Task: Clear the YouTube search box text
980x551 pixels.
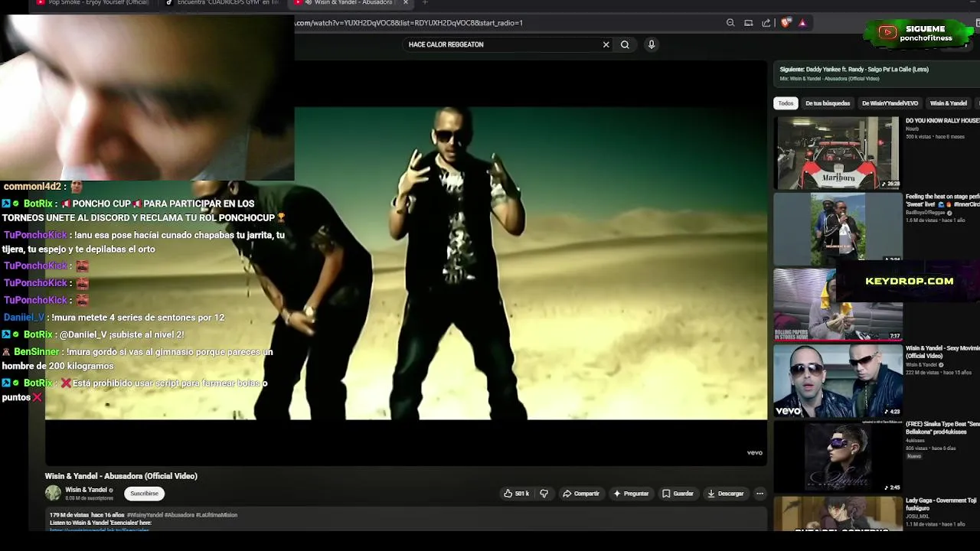Action: coord(606,44)
